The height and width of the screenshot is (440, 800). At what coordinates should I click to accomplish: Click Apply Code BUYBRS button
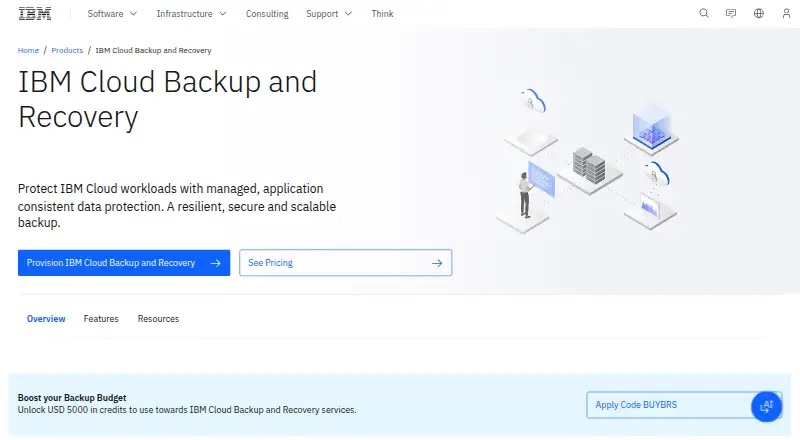click(x=684, y=405)
